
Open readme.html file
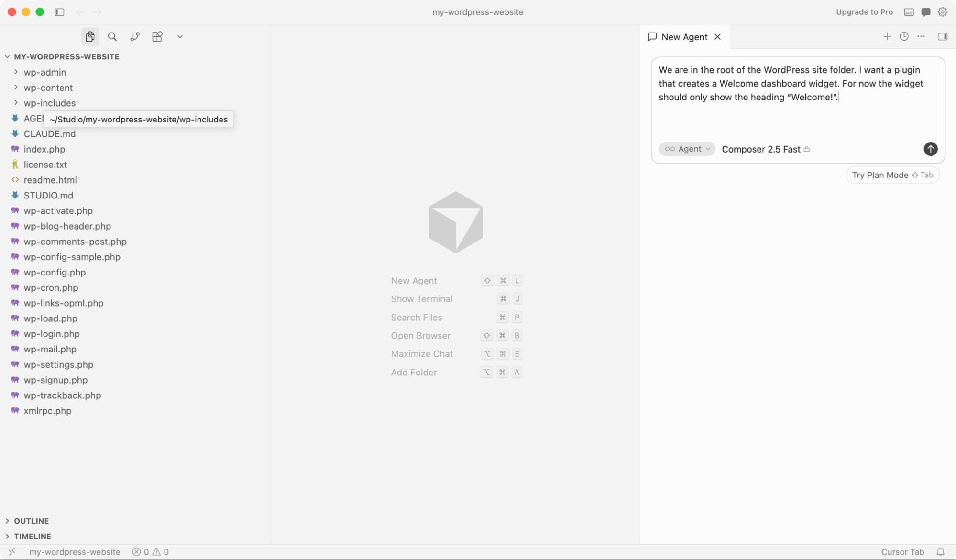tap(135, 180)
